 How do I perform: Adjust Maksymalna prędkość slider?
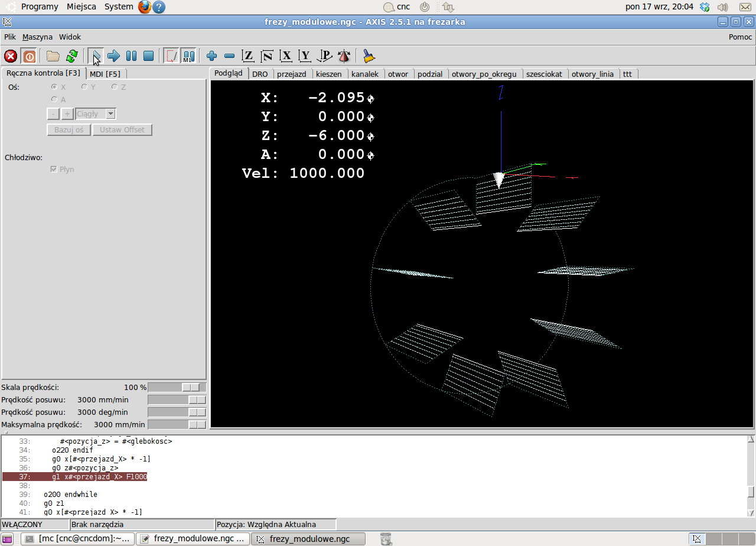[177, 424]
